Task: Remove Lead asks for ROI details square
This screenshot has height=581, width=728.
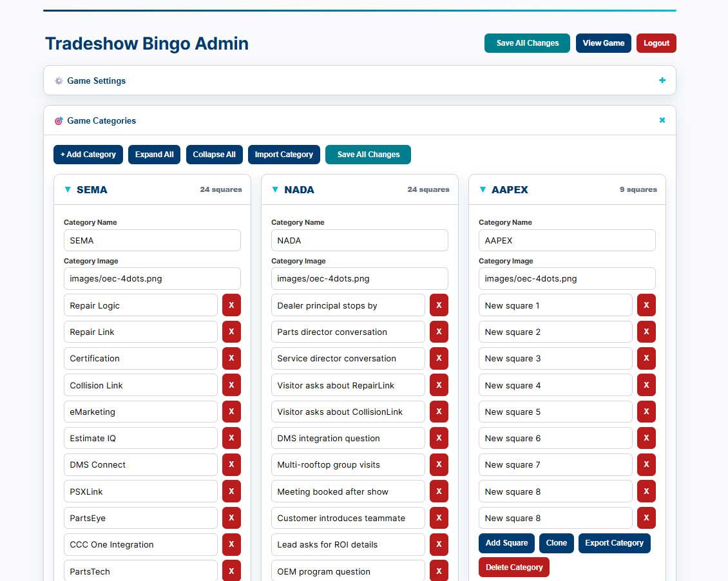Action: pos(439,544)
